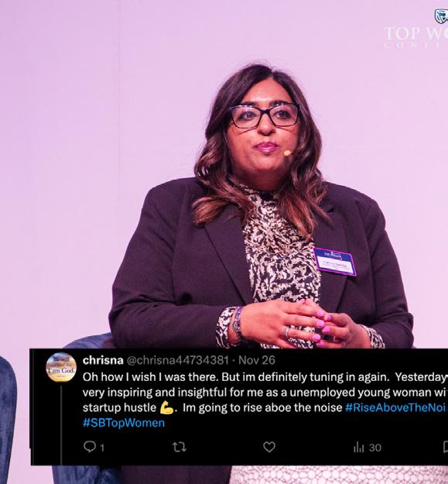Click the reply count number 1
Screen dimensions: 448x484
click(x=102, y=448)
